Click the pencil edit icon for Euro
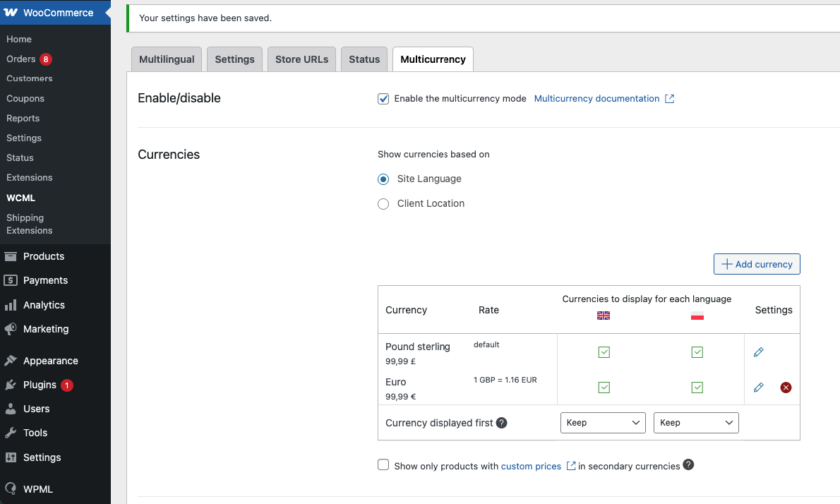 [759, 388]
